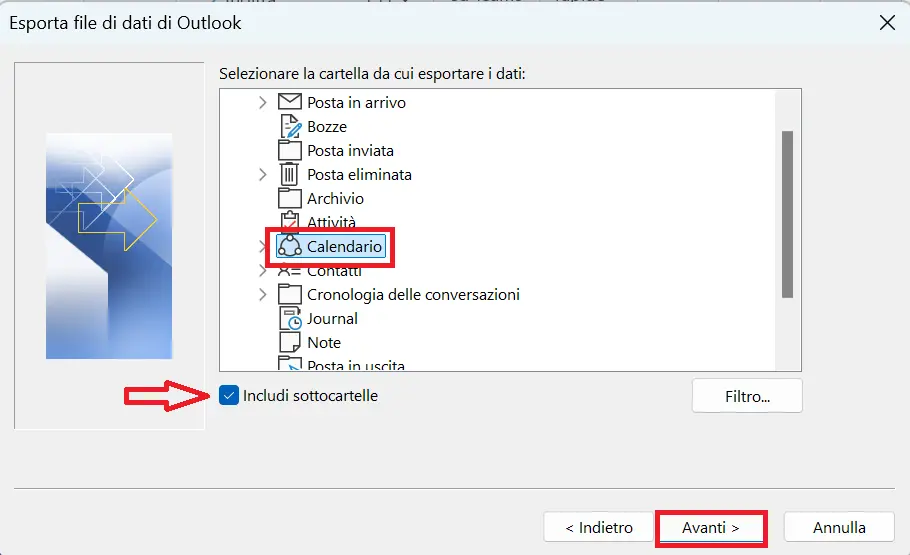The image size is (910, 555).
Task: Click the Calendario folder icon
Action: (290, 246)
